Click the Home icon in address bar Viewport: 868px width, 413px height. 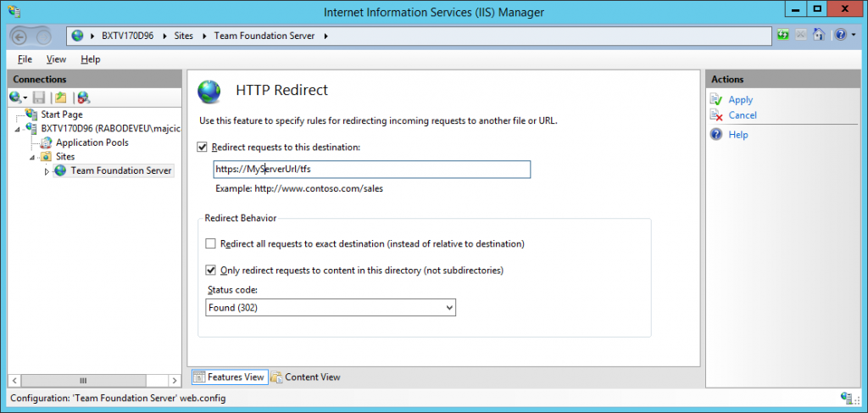tap(818, 36)
